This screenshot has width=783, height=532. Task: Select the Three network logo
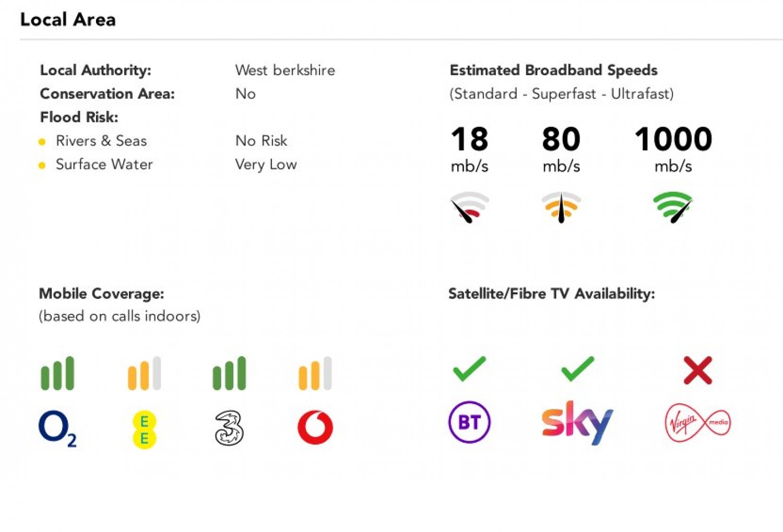229,428
